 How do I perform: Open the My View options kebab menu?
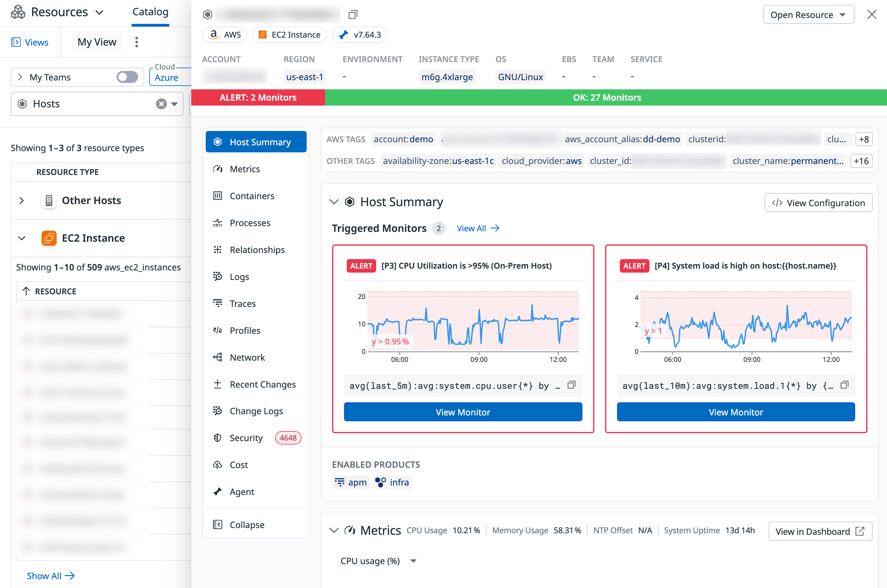137,42
